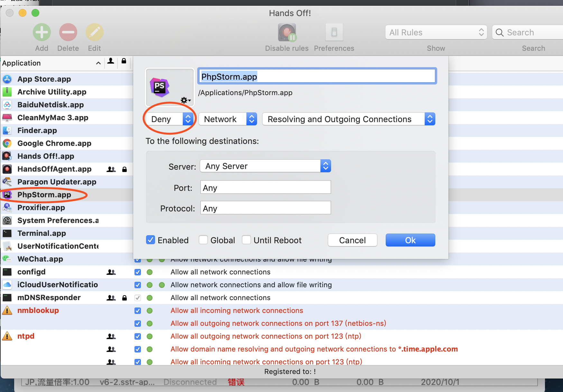
Task: Click nmblookup warning triangle icon
Action: [7, 310]
